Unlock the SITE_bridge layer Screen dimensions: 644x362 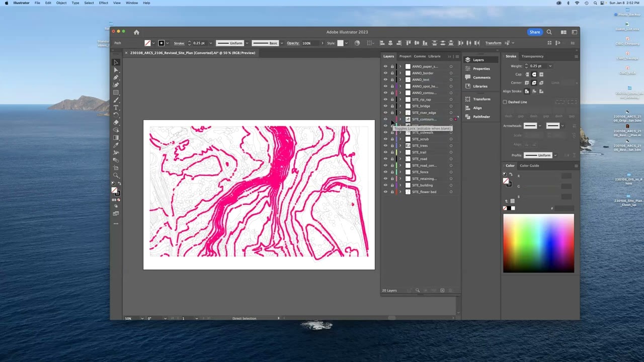click(x=392, y=106)
